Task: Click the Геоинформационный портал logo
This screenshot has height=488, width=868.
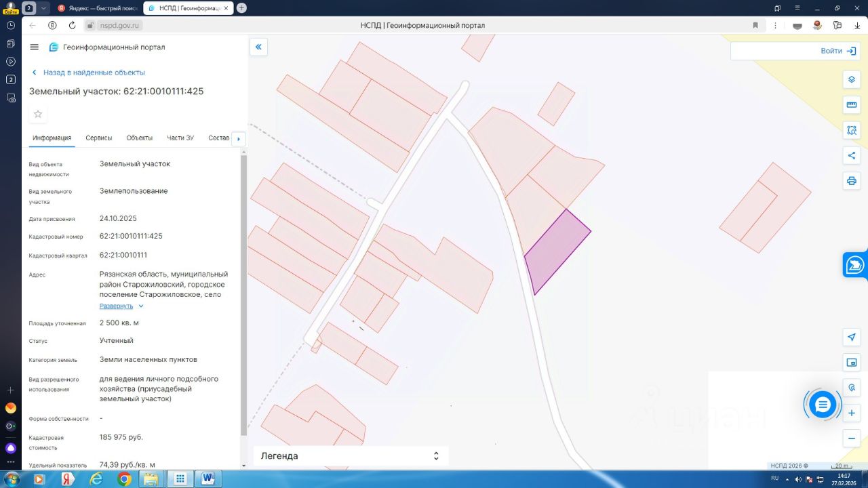Action: point(107,47)
